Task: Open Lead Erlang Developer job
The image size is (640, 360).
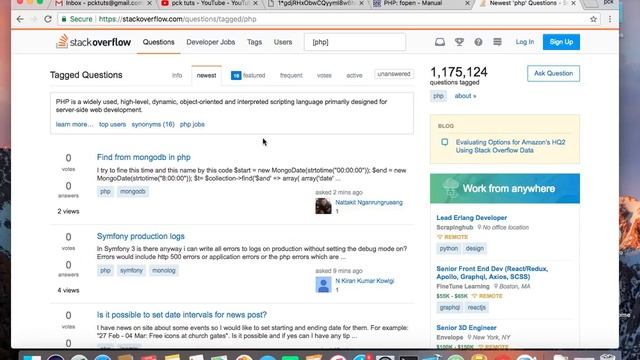Action: click(471, 218)
